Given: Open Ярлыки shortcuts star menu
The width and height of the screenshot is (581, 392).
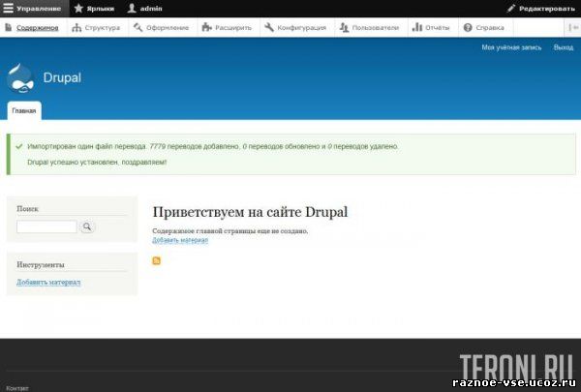Looking at the screenshot, I should pos(95,8).
